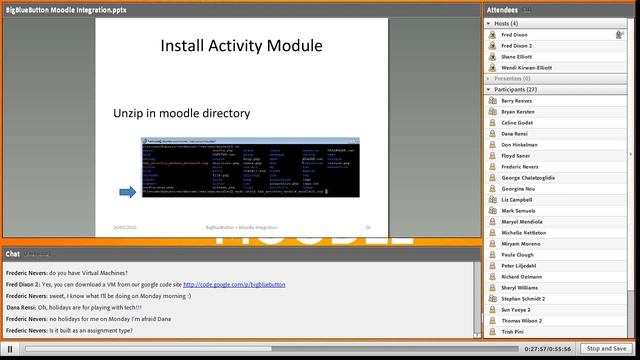Click the Attendees panel header

point(559,10)
